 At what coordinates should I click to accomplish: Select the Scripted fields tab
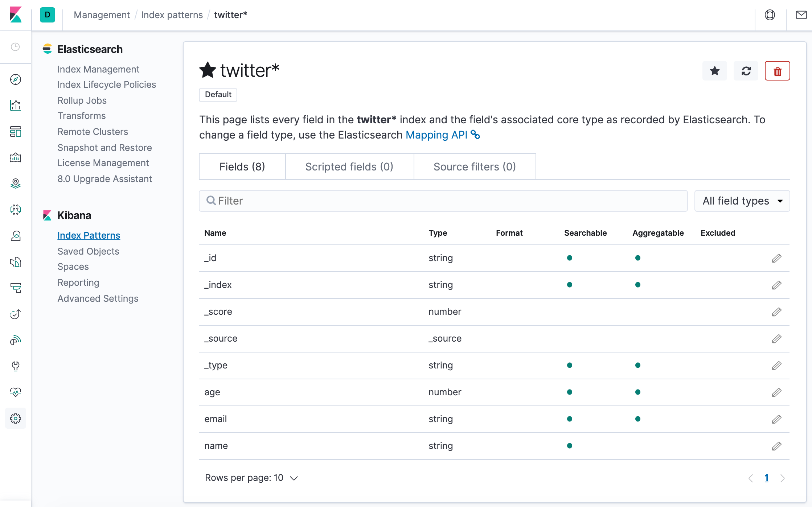pos(349,166)
